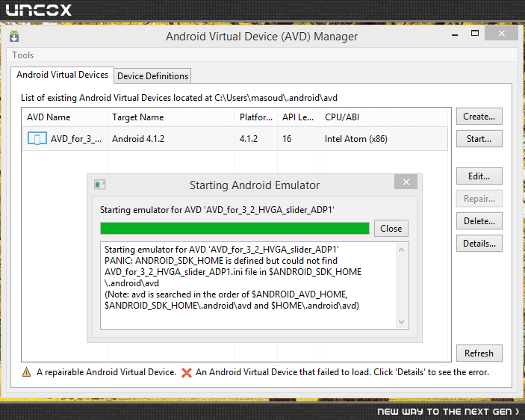Open the Tools menu
Viewport: 525px width, 420px height.
pos(22,55)
